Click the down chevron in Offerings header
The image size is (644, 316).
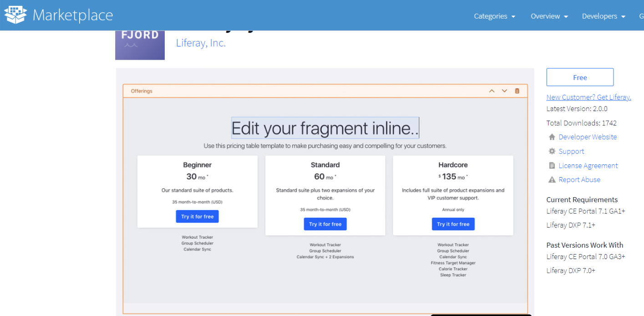(504, 91)
